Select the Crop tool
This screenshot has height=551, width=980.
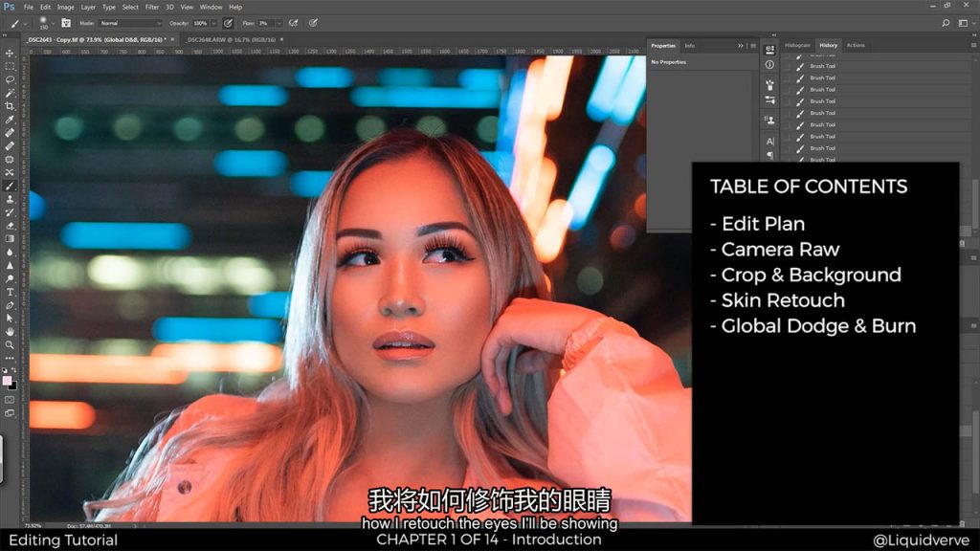click(10, 106)
